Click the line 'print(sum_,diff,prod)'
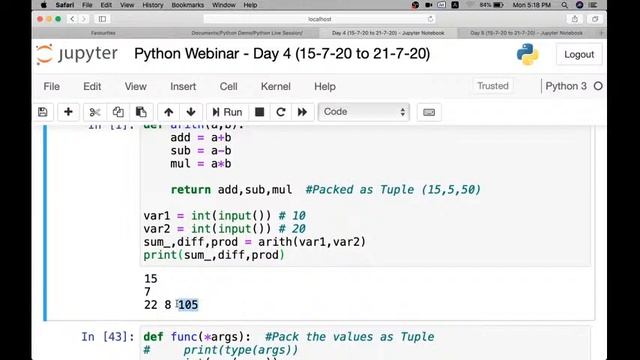The height and width of the screenshot is (360, 640). pos(214,255)
